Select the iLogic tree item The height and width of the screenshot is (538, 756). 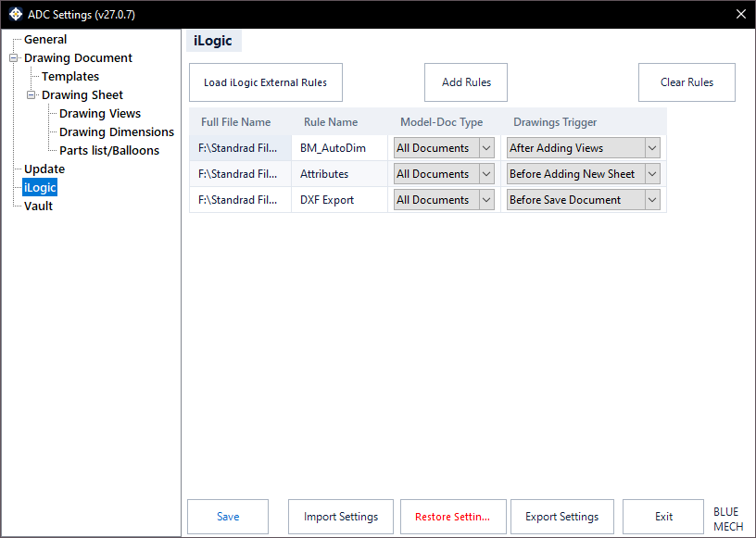[x=40, y=188]
